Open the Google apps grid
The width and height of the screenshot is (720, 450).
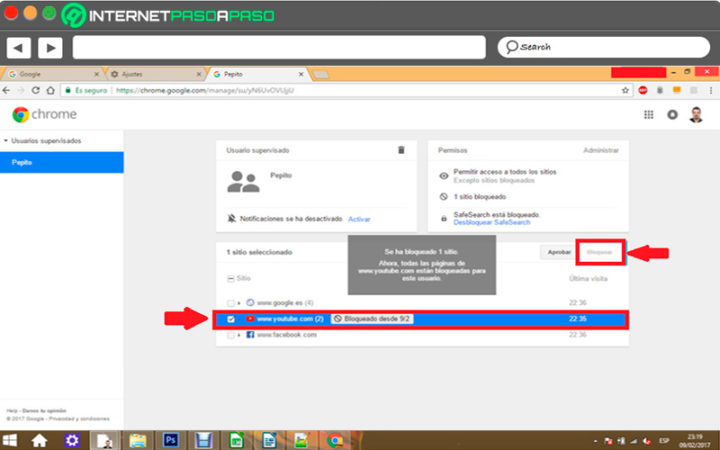(x=648, y=114)
